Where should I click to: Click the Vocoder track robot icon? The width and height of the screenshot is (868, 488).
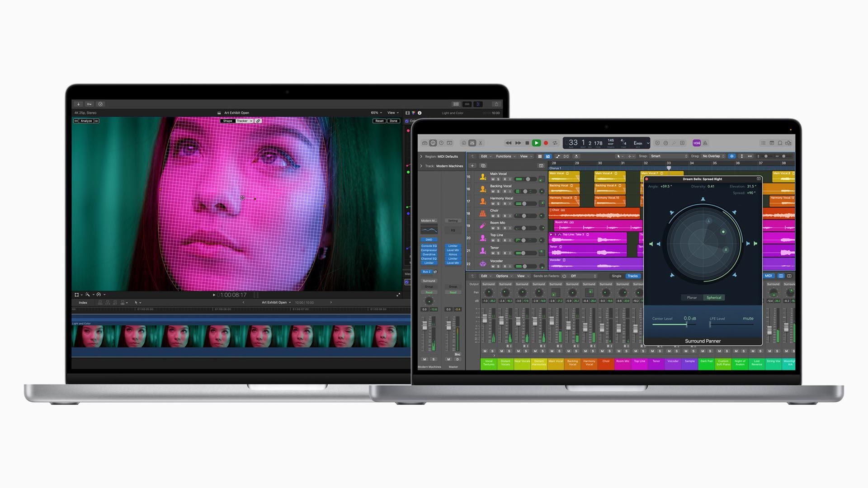(x=482, y=263)
